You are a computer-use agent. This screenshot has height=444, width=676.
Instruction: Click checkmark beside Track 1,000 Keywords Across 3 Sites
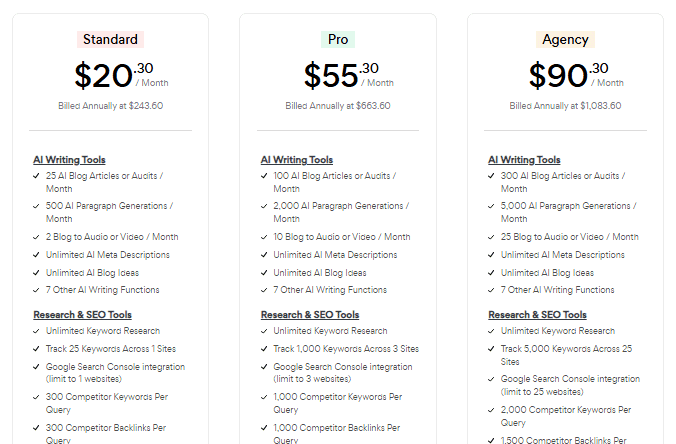tap(264, 349)
